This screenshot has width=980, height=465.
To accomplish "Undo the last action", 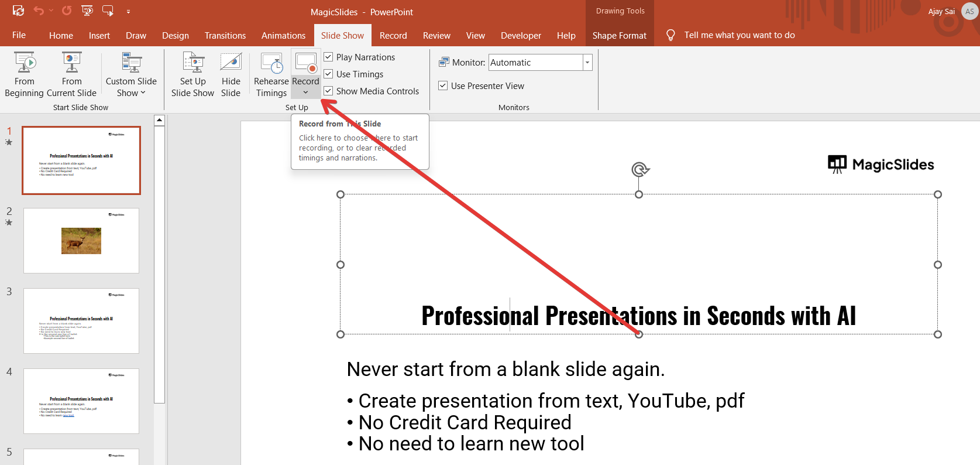I will pos(39,11).
